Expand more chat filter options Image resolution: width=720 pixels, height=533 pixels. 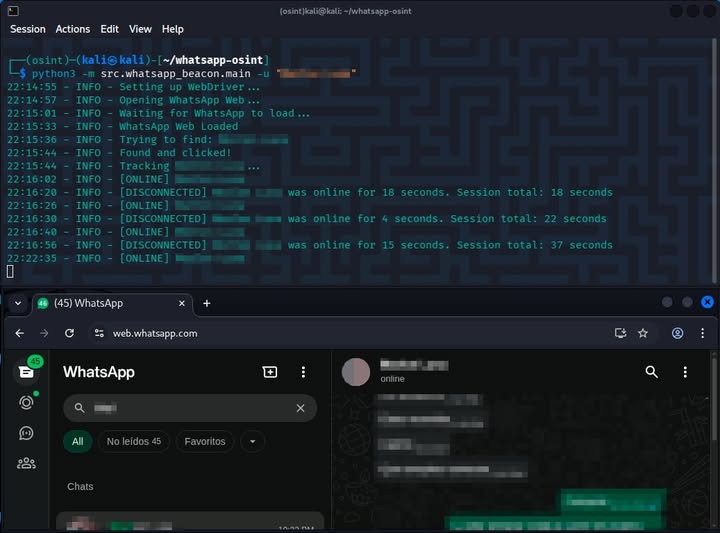point(253,441)
